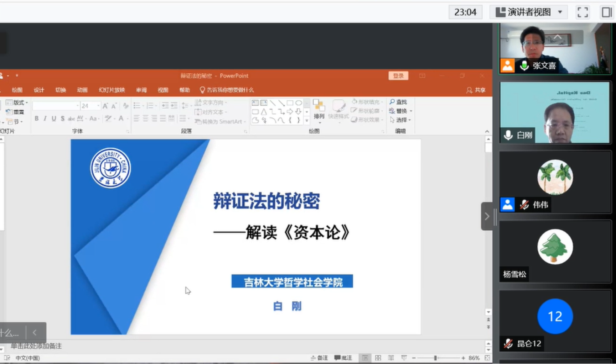Click the orange Login (登录) button
The height and width of the screenshot is (364, 616).
tap(398, 76)
